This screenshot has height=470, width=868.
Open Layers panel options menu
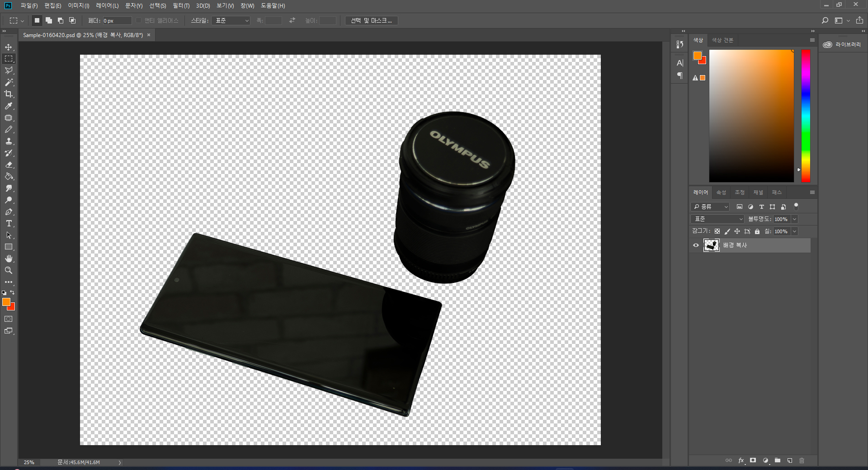point(812,193)
